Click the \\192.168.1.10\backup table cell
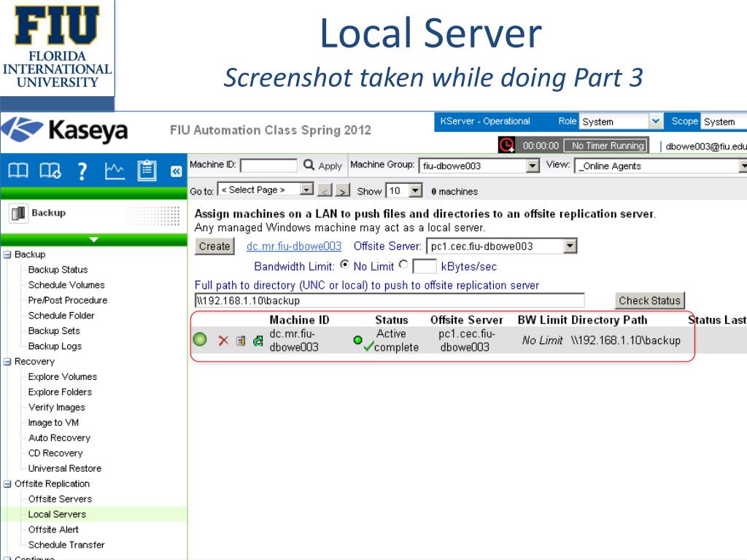The image size is (747, 560). pyautogui.click(x=625, y=341)
